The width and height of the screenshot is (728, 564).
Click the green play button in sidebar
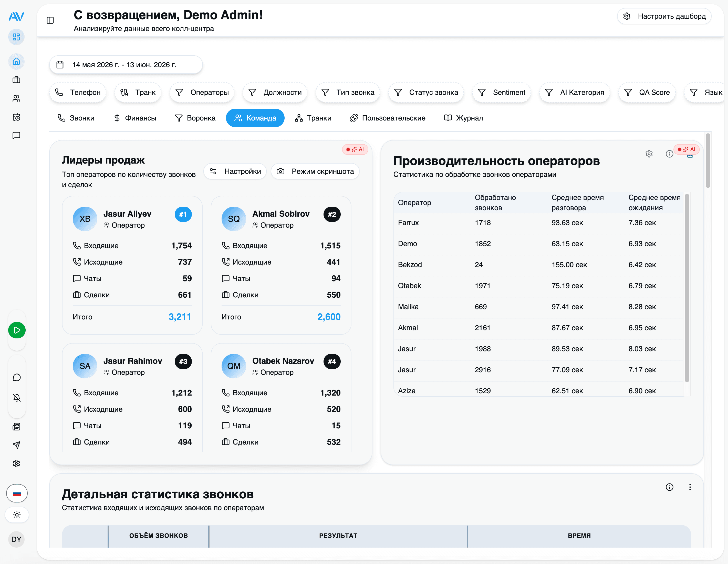(x=17, y=330)
